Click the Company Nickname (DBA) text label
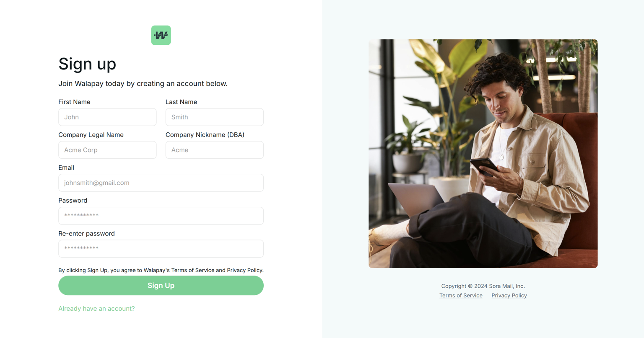Image resolution: width=644 pixels, height=338 pixels. click(x=205, y=135)
